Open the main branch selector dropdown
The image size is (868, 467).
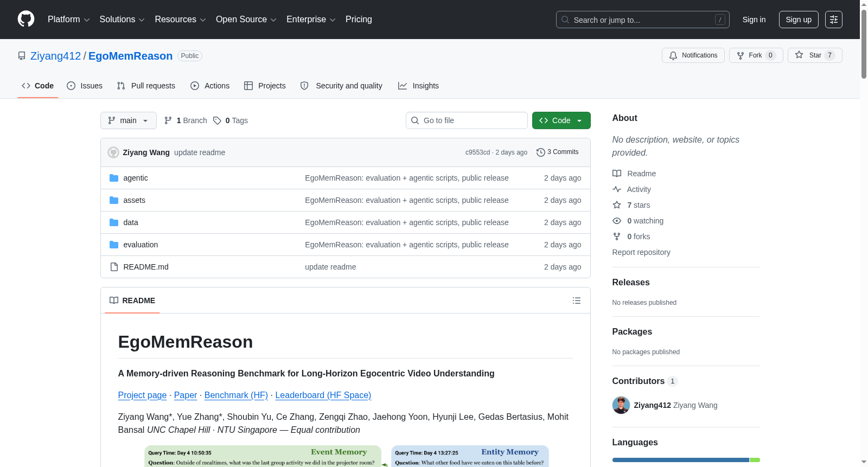pyautogui.click(x=129, y=120)
